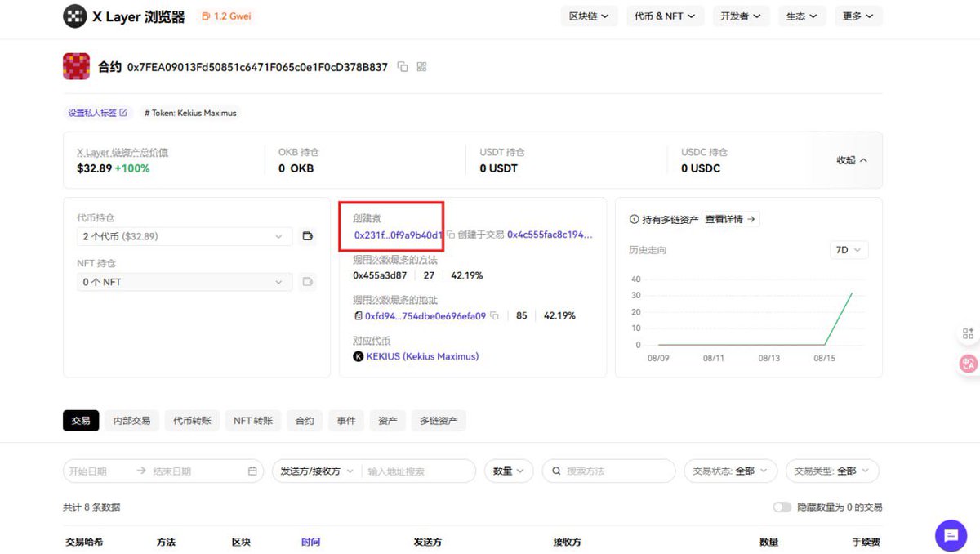Click the calendar icon in date range
980x554 pixels.
(x=252, y=471)
